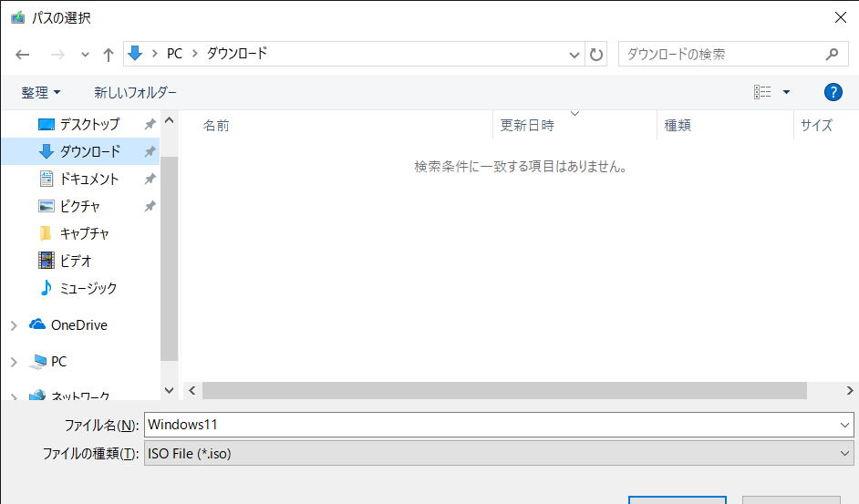Open ビデオ in the sidebar
This screenshot has width=859, height=504.
[75, 262]
